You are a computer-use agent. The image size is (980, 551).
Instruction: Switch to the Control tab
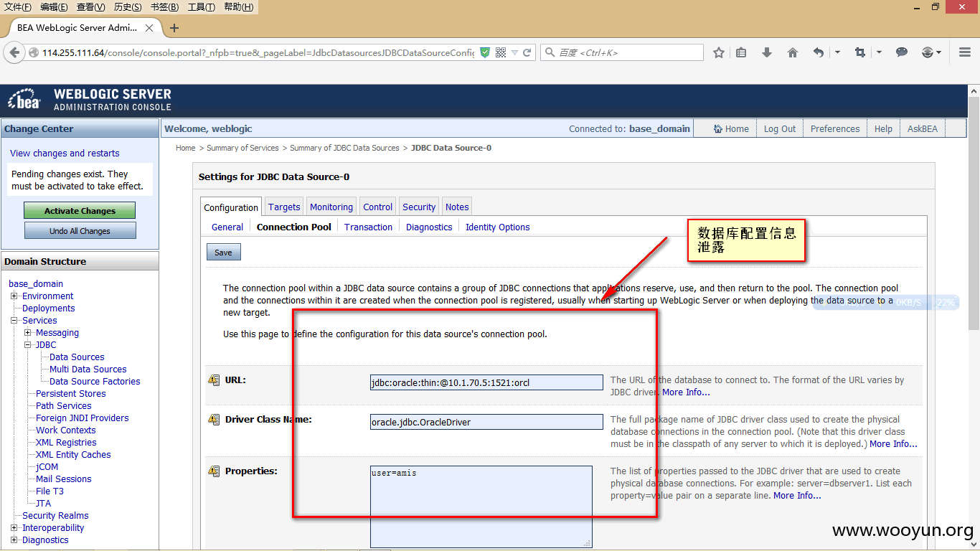point(377,207)
